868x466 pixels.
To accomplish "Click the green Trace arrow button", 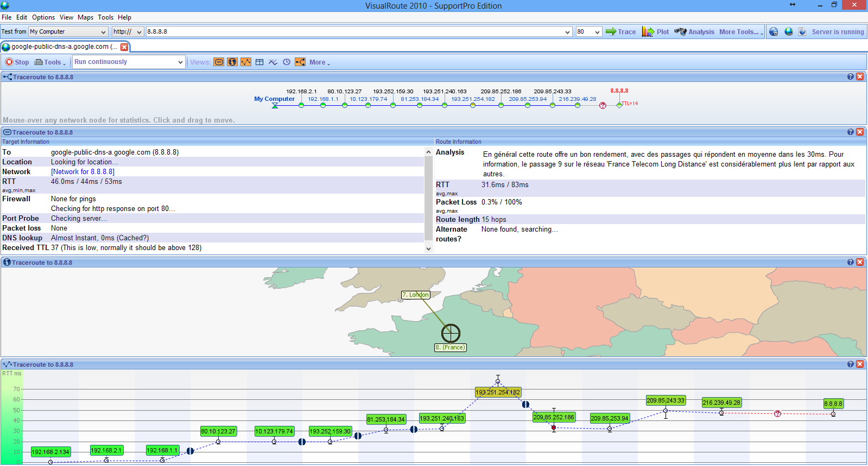I will click(620, 31).
